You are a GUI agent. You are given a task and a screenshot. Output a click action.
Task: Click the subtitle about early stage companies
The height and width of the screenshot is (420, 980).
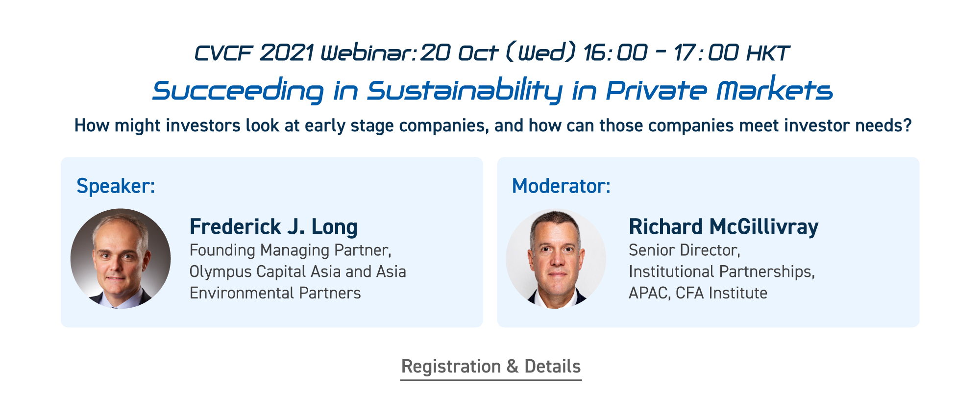pos(493,126)
